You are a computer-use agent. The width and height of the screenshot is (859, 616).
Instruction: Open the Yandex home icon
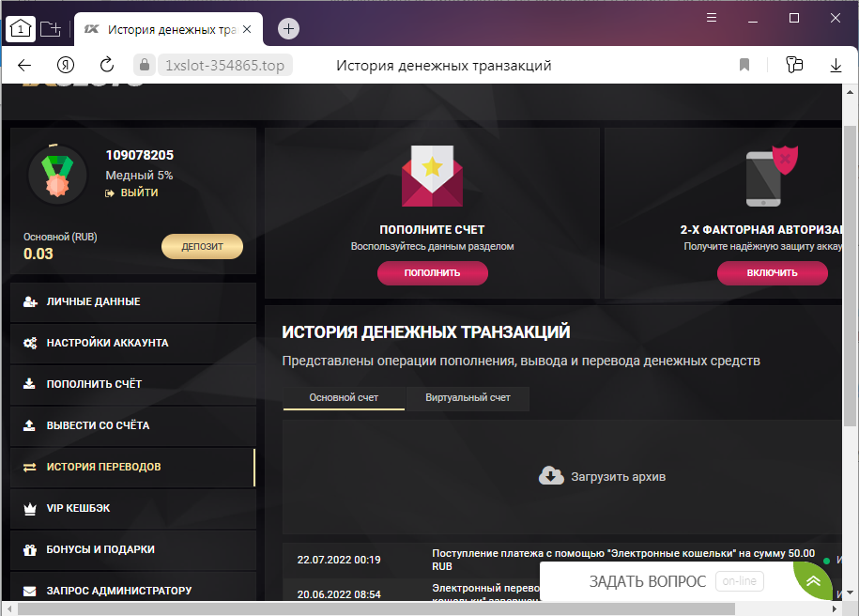click(66, 65)
